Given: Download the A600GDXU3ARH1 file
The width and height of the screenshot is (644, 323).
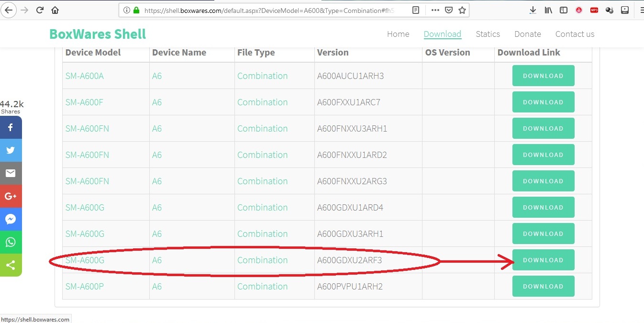Looking at the screenshot, I should (543, 234).
